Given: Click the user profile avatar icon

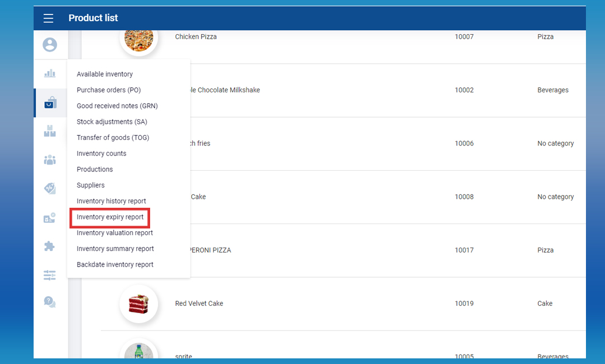Looking at the screenshot, I should [50, 45].
